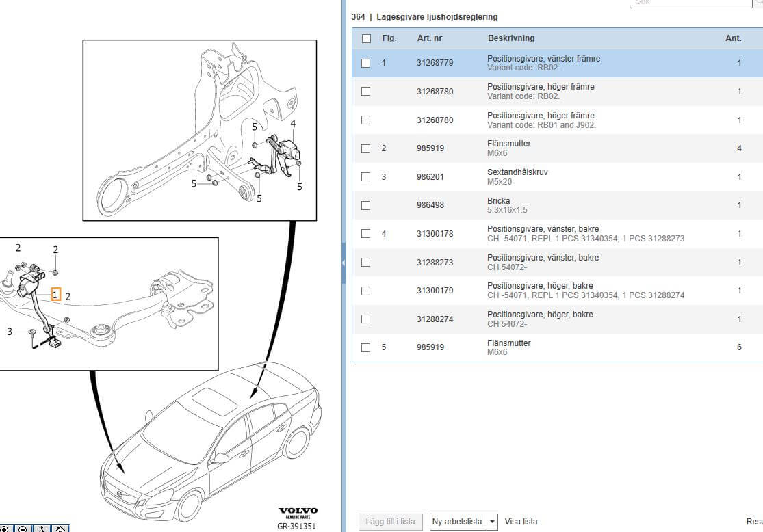The width and height of the screenshot is (763, 532).
Task: Check the Bricka 986498 checkbox
Action: coord(366,206)
